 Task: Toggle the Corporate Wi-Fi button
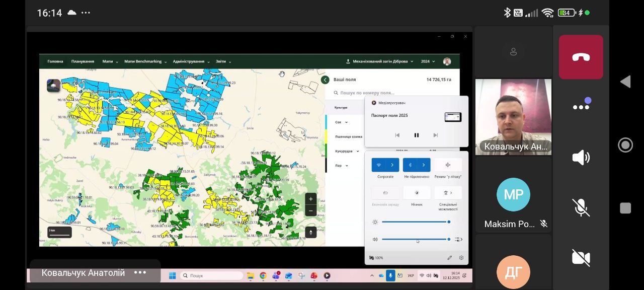pyautogui.click(x=379, y=165)
